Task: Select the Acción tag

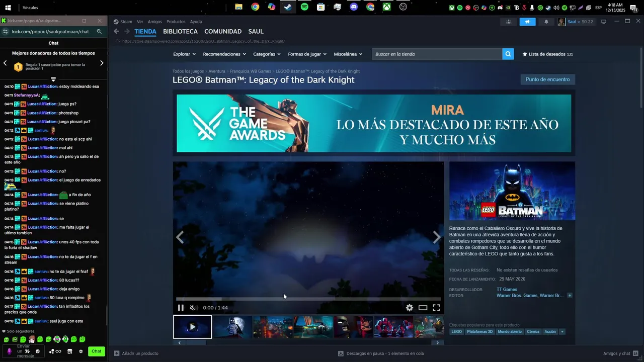Action: coord(550,332)
